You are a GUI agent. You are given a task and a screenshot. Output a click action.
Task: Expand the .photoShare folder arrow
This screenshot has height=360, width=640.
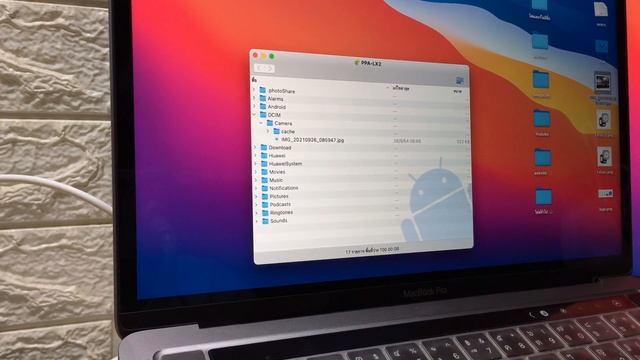click(x=254, y=90)
